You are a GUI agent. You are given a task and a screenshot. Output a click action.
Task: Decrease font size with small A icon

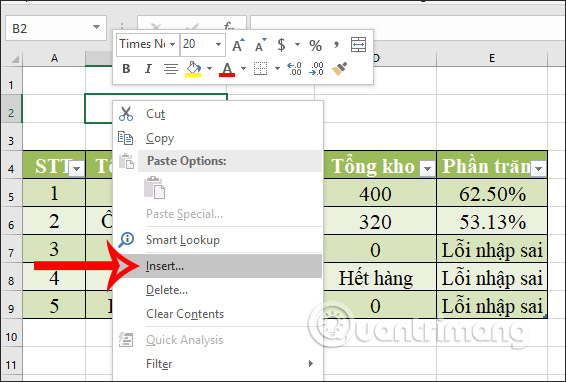click(261, 45)
